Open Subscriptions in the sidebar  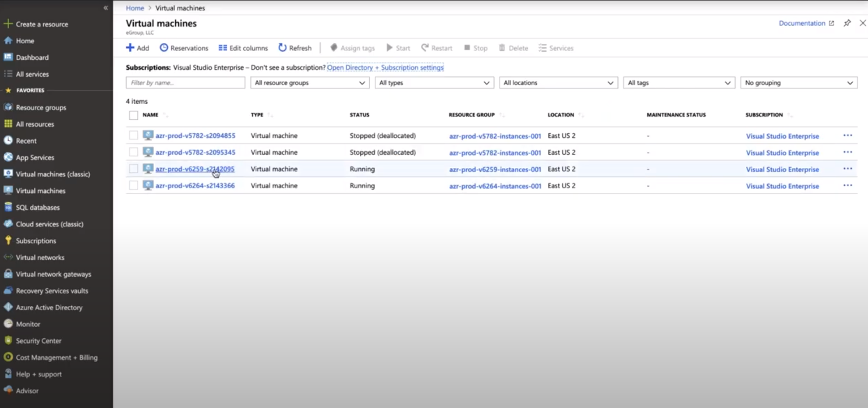pos(36,241)
